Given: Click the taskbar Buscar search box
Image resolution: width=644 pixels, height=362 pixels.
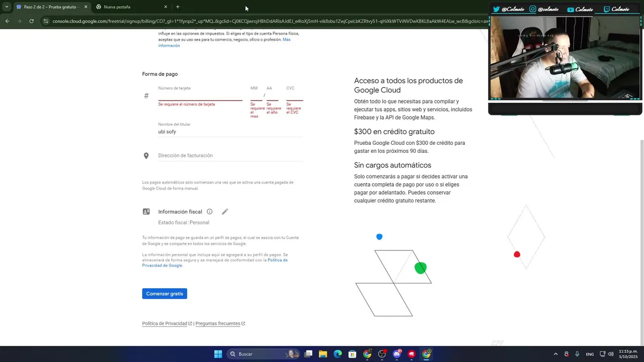Looking at the screenshot, I should (x=263, y=354).
